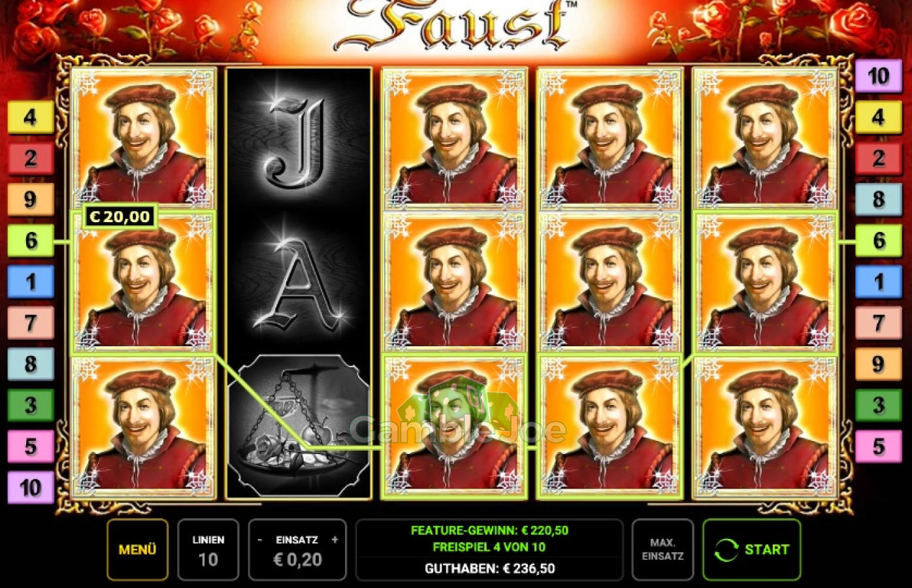Click the €20,00 win amount label
The width and height of the screenshot is (912, 588).
coord(120,217)
